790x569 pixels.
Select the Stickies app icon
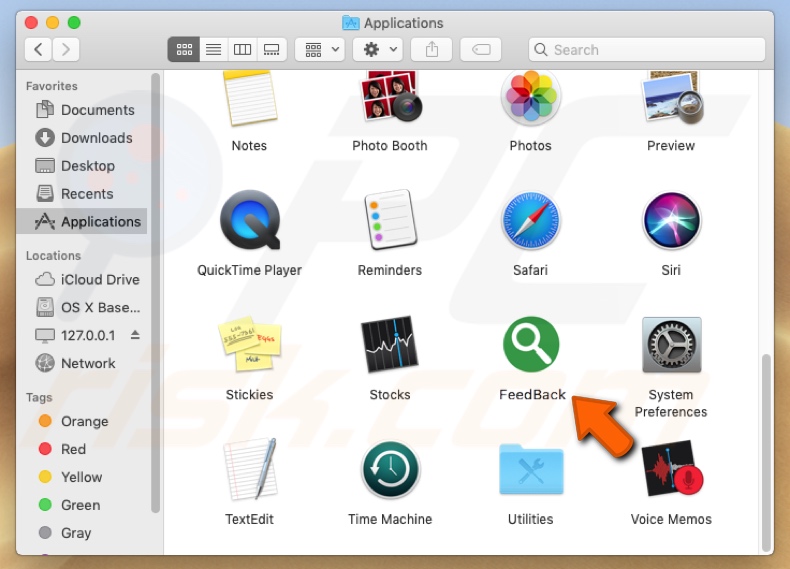tap(250, 344)
